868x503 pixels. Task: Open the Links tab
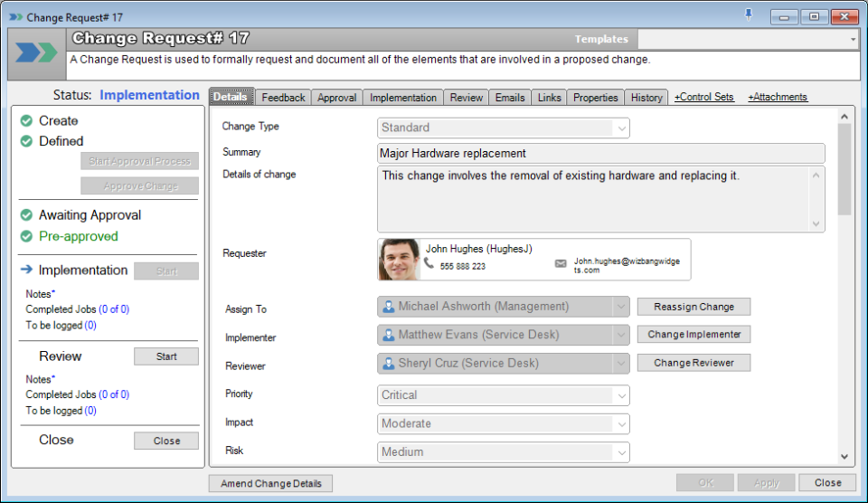[549, 98]
